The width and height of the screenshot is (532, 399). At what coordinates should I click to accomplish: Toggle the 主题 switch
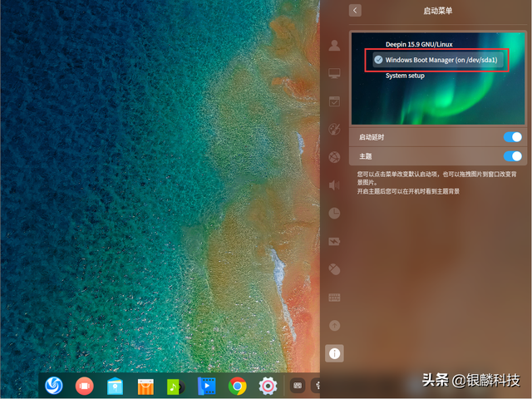click(x=512, y=156)
